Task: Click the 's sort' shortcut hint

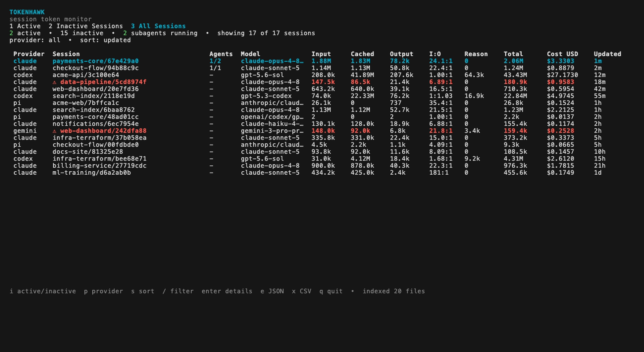Action: [x=143, y=291]
